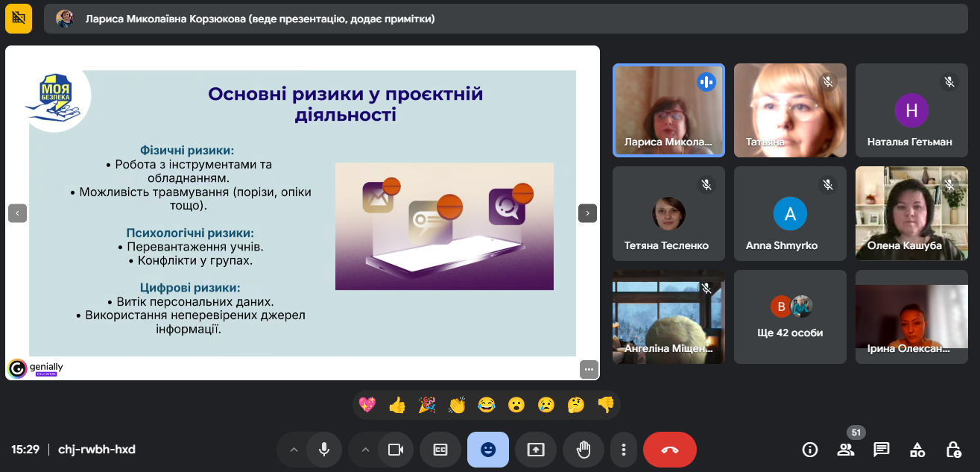Show the participants list icon

845,450
